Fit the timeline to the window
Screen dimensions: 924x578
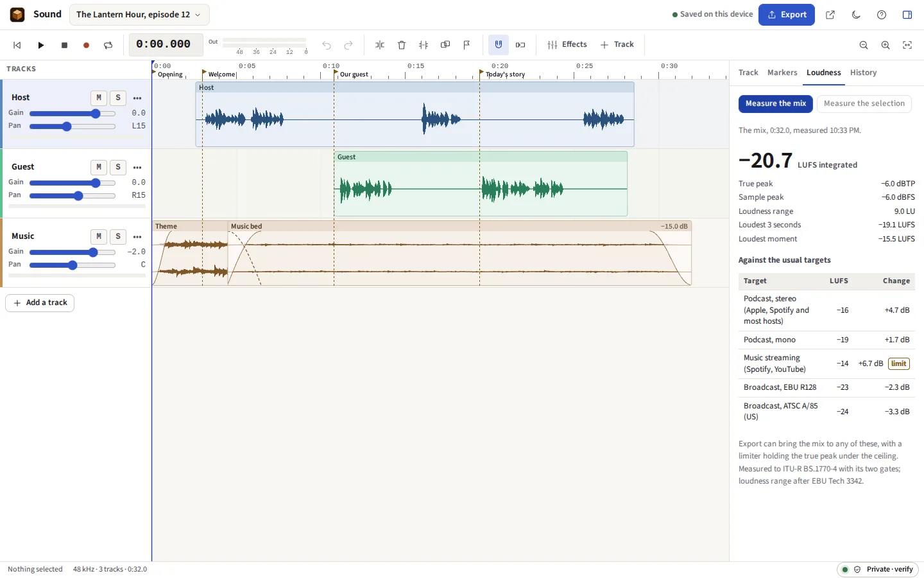(907, 45)
